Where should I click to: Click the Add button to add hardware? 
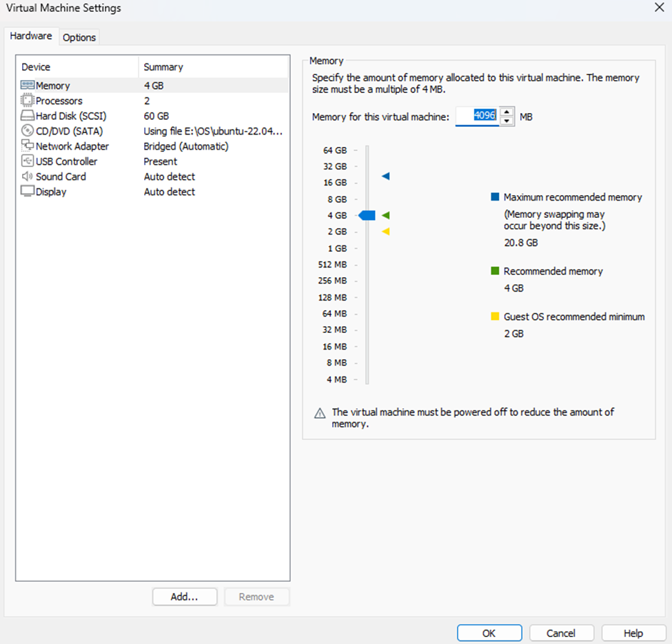[184, 596]
